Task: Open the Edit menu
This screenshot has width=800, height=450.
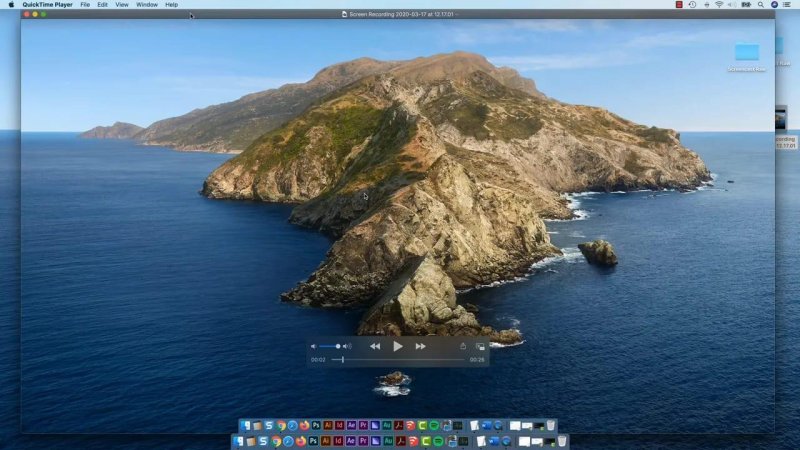Action: [103, 5]
